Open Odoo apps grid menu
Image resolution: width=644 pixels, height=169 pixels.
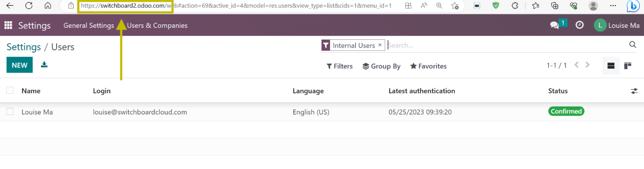pos(8,26)
